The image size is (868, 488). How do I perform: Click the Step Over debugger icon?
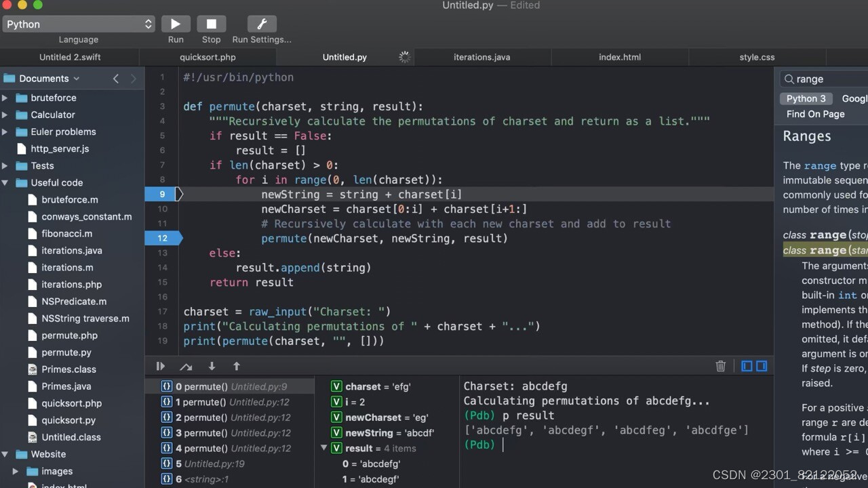(186, 366)
